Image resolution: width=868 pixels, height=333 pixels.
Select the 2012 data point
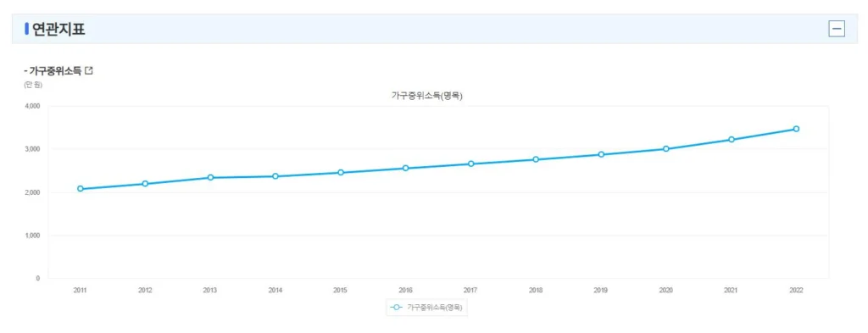coord(145,184)
